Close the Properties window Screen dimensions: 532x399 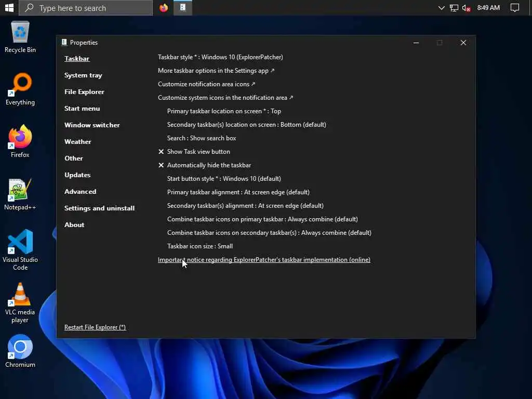tap(463, 43)
